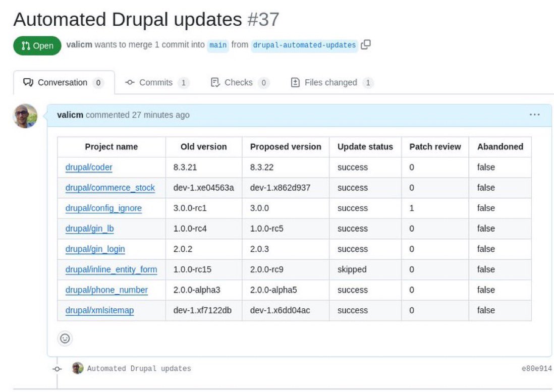Copy the branch name with the copy icon
The width and height of the screenshot is (554, 392).
[x=366, y=44]
